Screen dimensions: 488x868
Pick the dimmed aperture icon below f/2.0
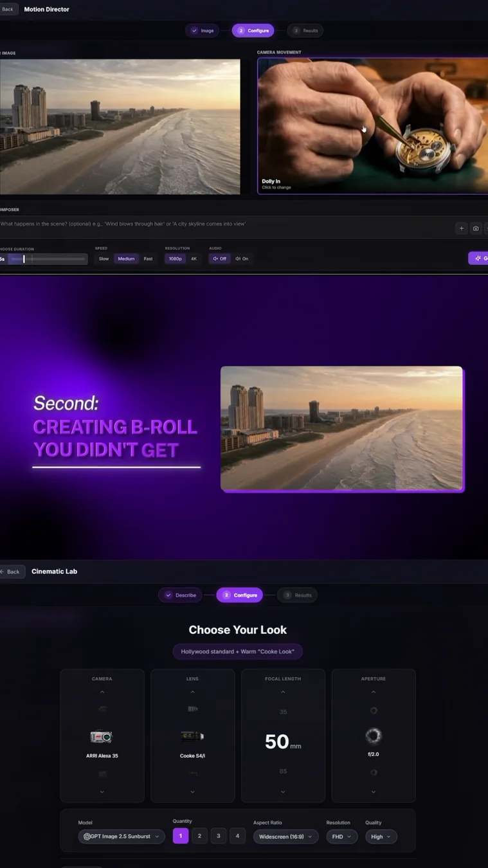point(374,772)
